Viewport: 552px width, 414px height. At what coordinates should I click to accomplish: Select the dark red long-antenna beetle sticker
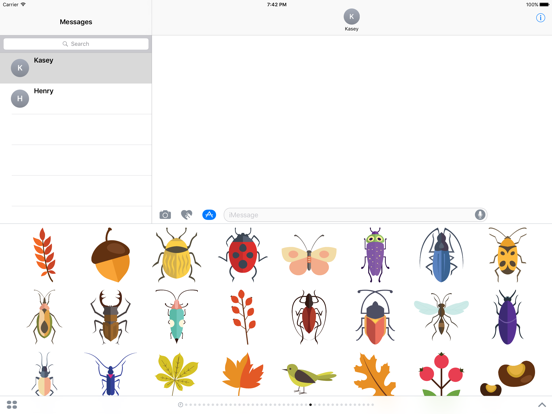(309, 317)
